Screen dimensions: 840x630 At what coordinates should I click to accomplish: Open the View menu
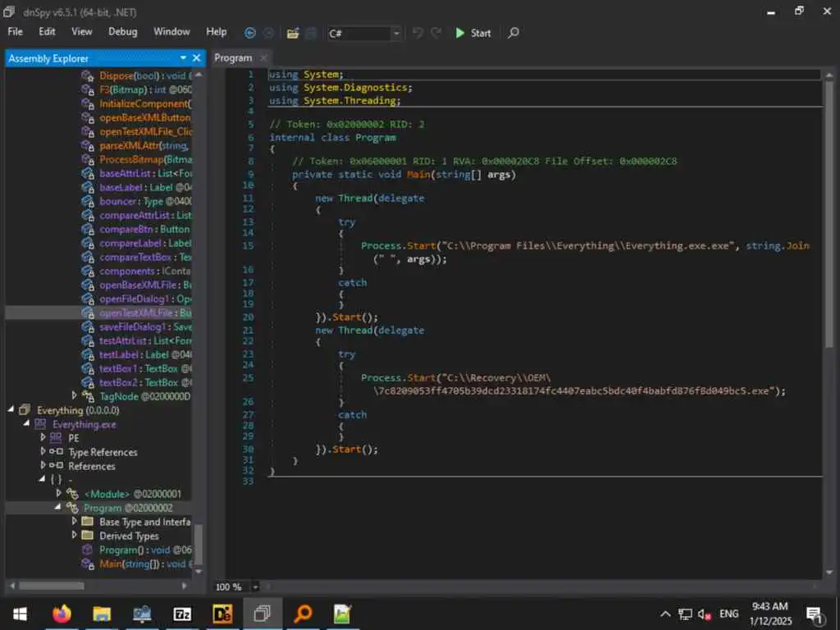[x=81, y=32]
